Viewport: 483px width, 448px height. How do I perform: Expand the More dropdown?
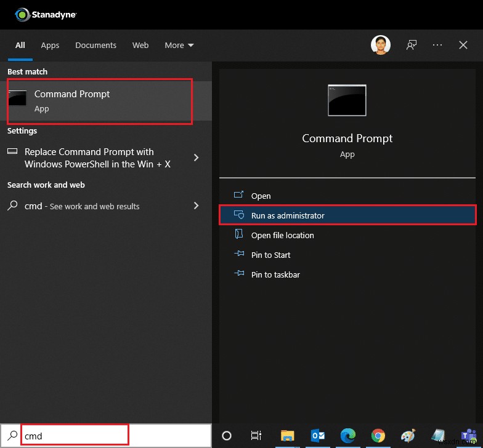[179, 46]
